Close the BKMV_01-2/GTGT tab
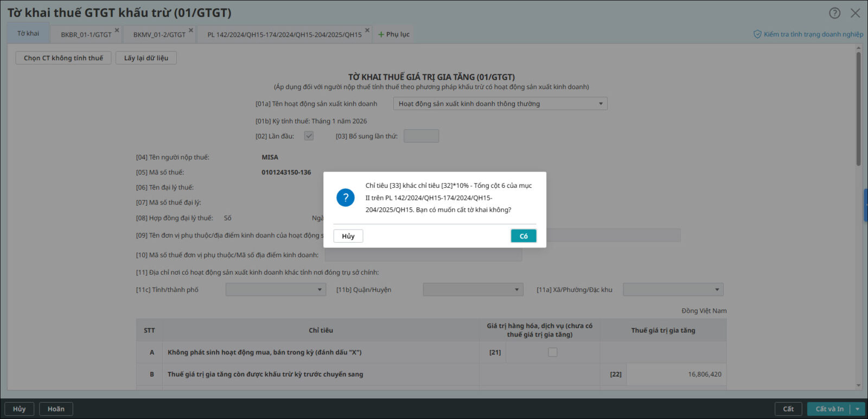Image resolution: width=868 pixels, height=419 pixels. point(191,30)
